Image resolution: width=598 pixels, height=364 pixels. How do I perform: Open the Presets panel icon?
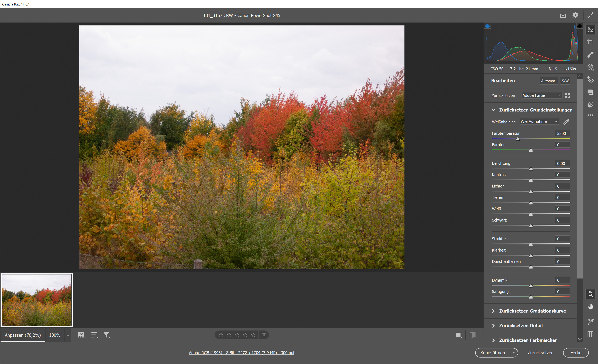pos(590,105)
